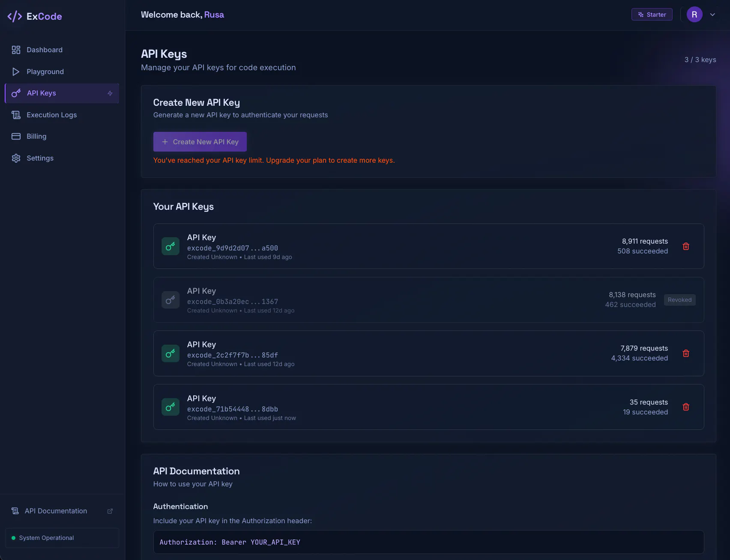The image size is (730, 560).
Task: Click the "8,911 requests" text
Action: [x=645, y=241]
